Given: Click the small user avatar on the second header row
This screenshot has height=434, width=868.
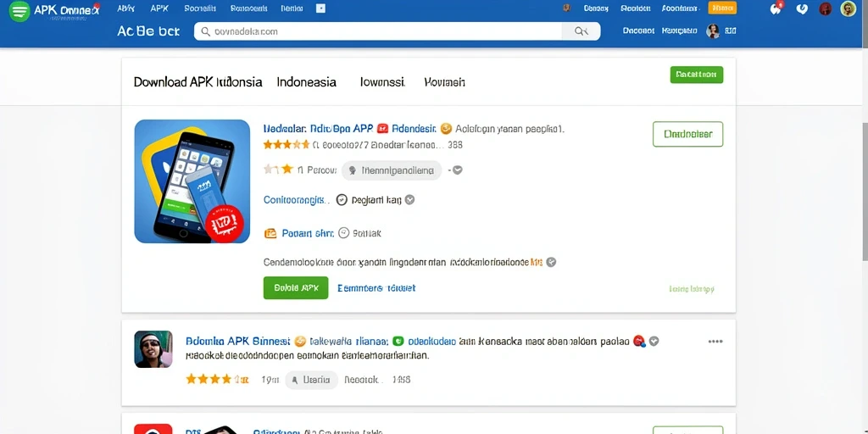Looking at the screenshot, I should tap(712, 31).
